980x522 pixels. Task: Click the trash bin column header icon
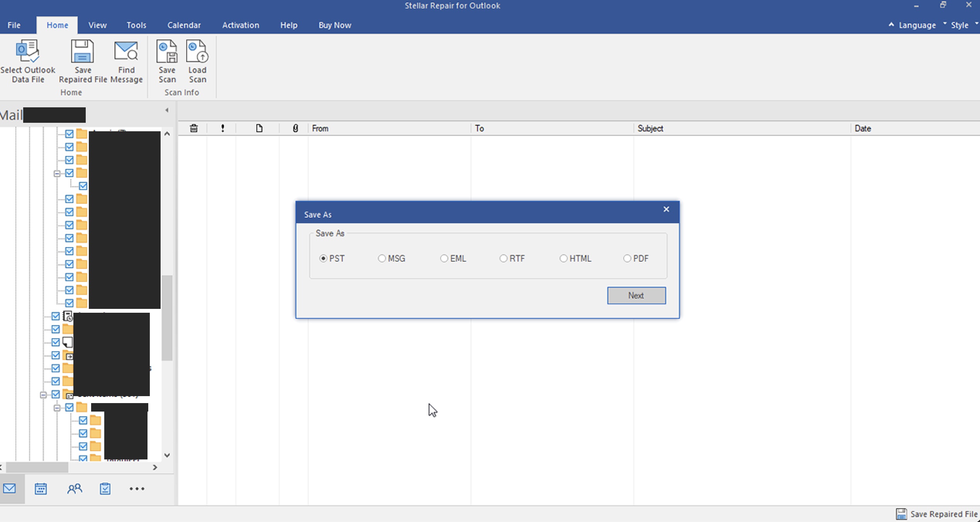point(194,129)
